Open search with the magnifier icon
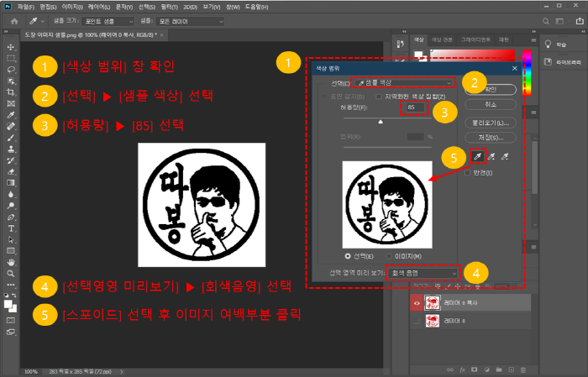Screen dimensions: 588x377 point(546,21)
